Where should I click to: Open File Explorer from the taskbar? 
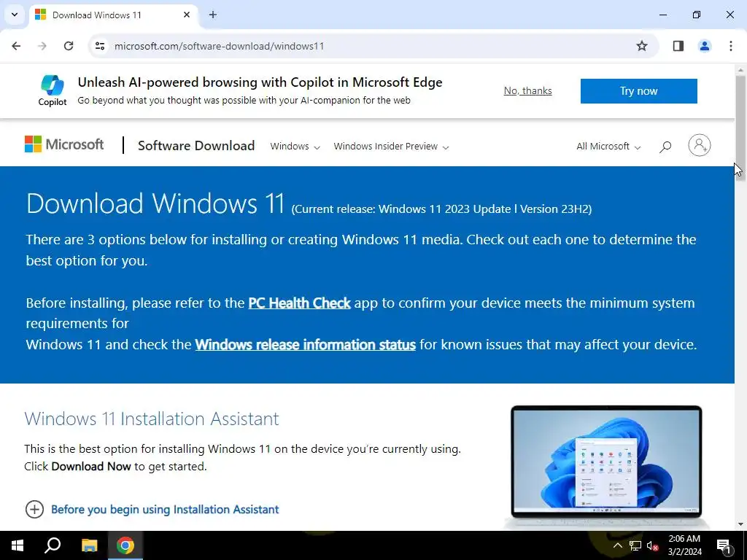89,545
